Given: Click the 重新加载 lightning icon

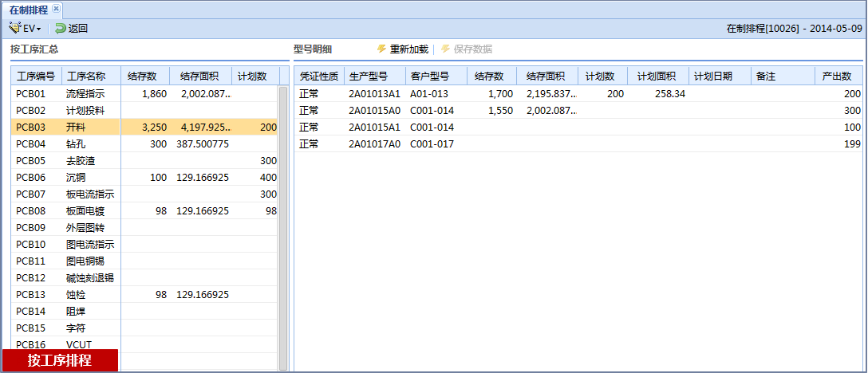Looking at the screenshot, I should point(381,49).
